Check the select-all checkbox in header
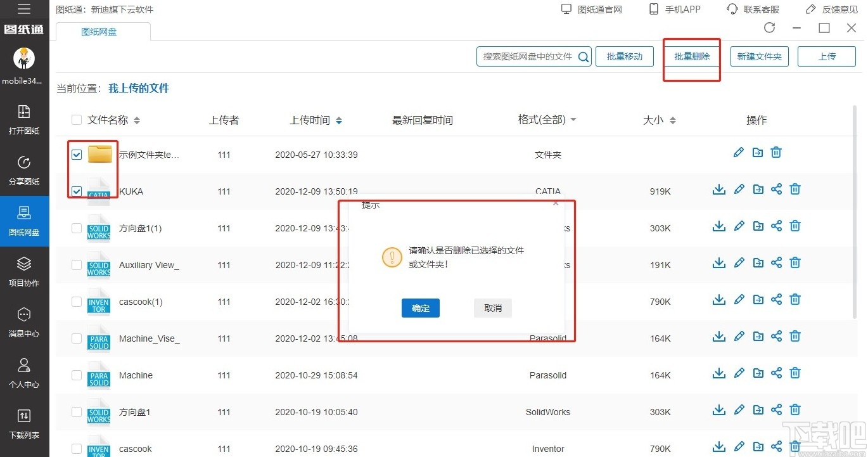Image resolution: width=868 pixels, height=457 pixels. (76, 119)
